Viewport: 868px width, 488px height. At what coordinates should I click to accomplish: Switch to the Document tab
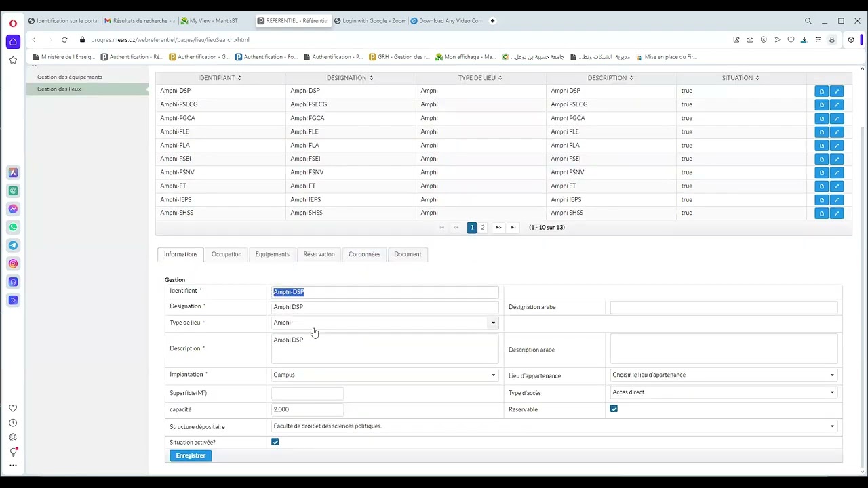coord(408,254)
